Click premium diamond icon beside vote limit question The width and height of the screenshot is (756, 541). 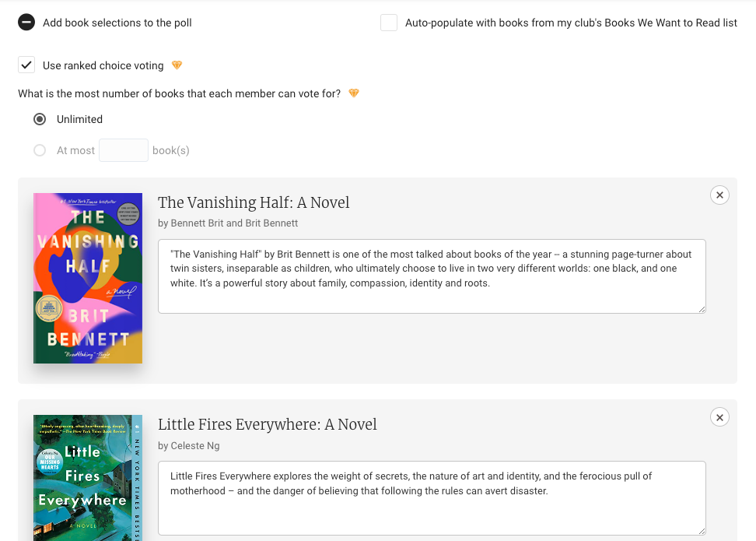[x=354, y=93]
